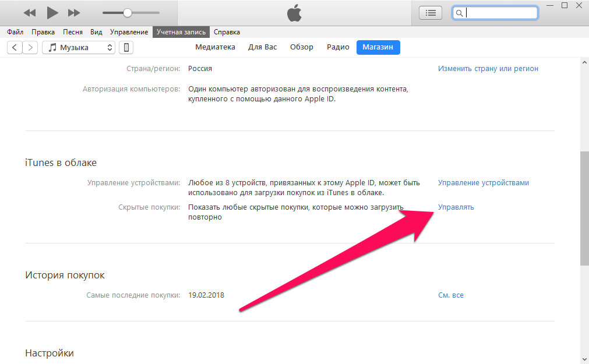Open the Управление устройствами link
The height and width of the screenshot is (364, 589).
484,183
